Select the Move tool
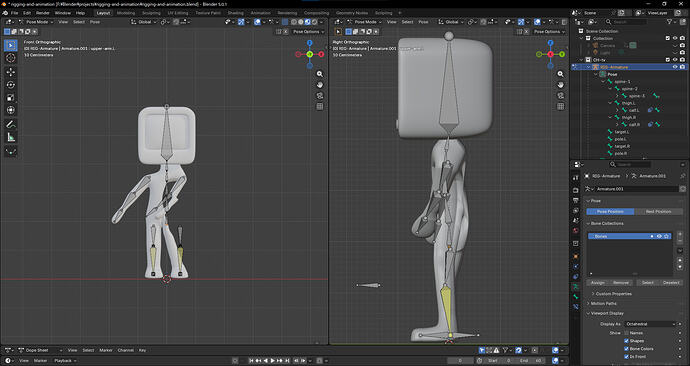This screenshot has width=690, height=366. pyautogui.click(x=11, y=72)
